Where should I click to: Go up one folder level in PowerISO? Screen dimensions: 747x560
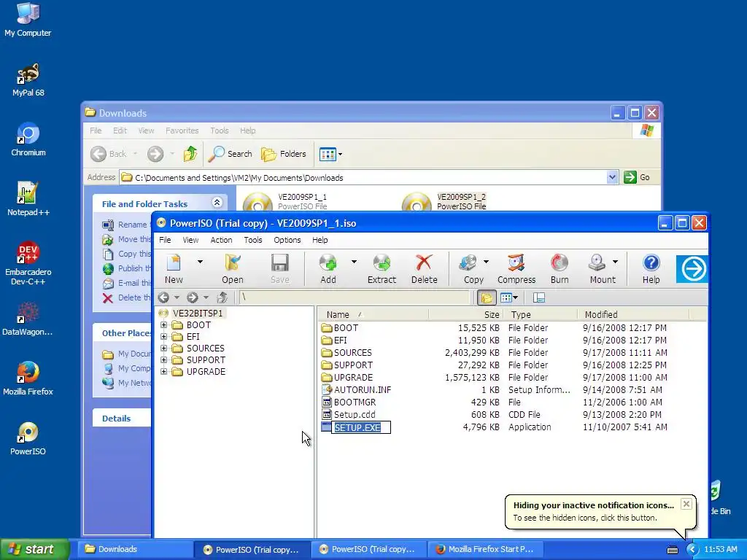click(x=222, y=297)
